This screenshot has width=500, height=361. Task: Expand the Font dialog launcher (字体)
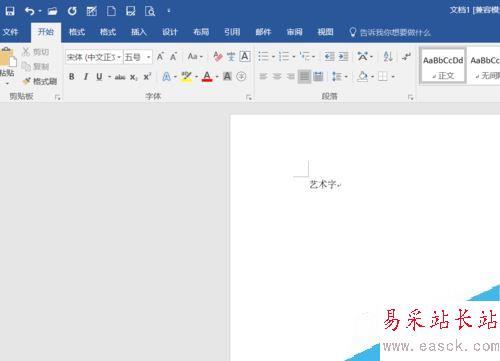point(249,97)
